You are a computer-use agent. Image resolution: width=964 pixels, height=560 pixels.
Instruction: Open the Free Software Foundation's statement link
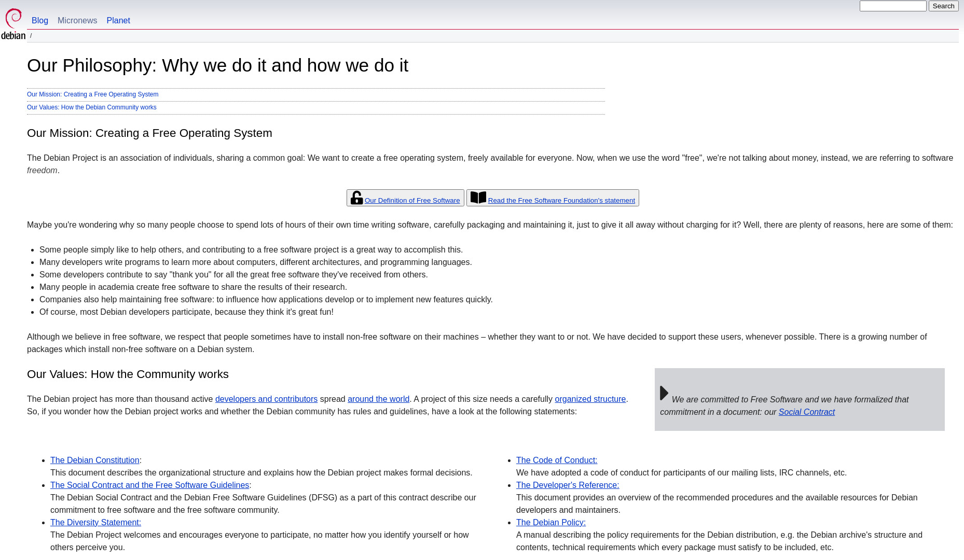pyautogui.click(x=561, y=201)
